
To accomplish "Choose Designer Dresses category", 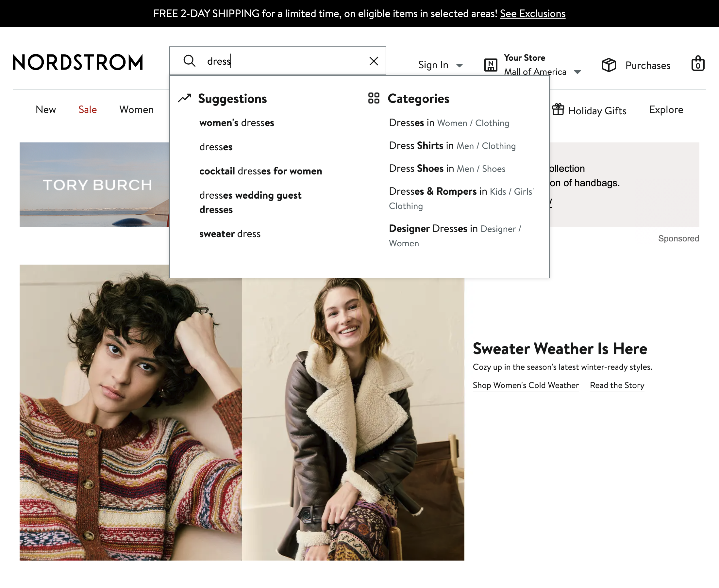I will tap(455, 229).
